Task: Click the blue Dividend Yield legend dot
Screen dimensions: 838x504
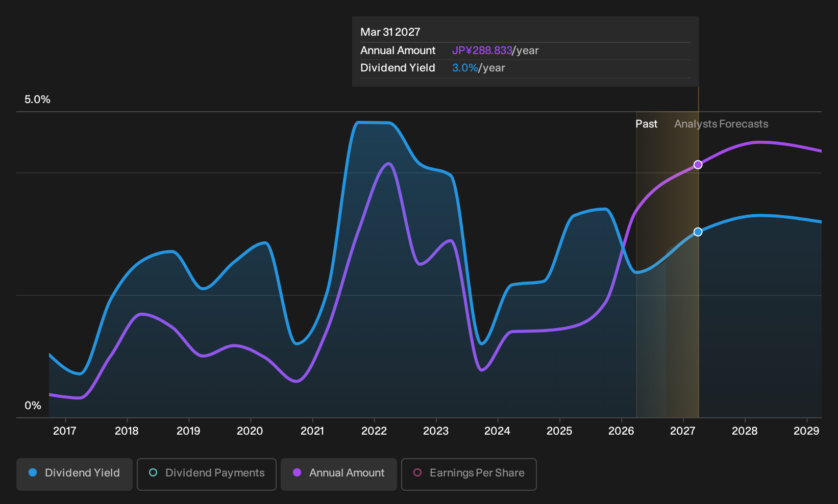Action: point(33,473)
